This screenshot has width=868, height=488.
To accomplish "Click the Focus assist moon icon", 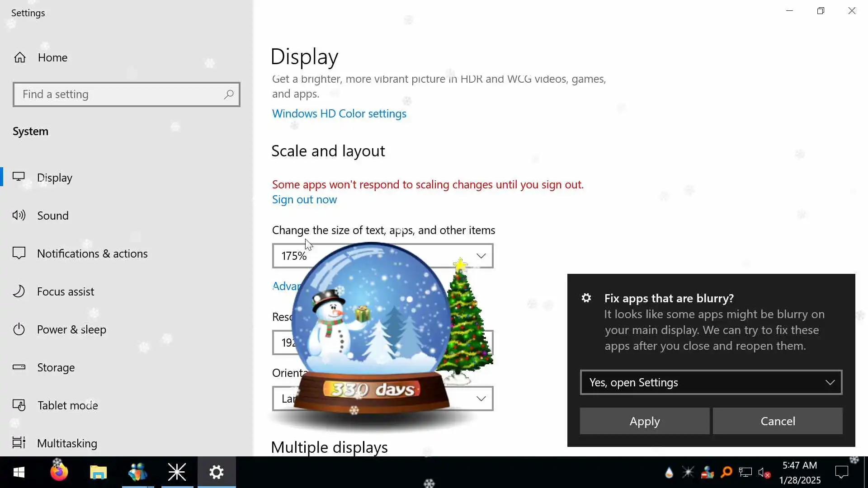I will click(x=19, y=291).
